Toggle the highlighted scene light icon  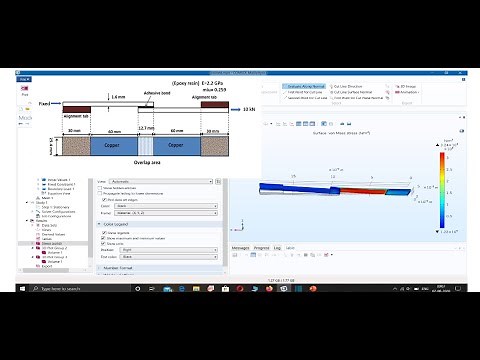(323, 124)
